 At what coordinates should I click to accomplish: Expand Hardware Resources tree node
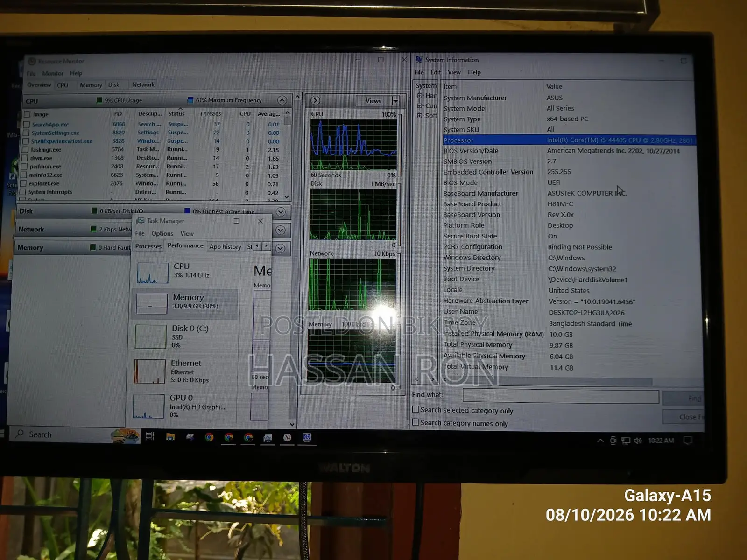(x=420, y=96)
